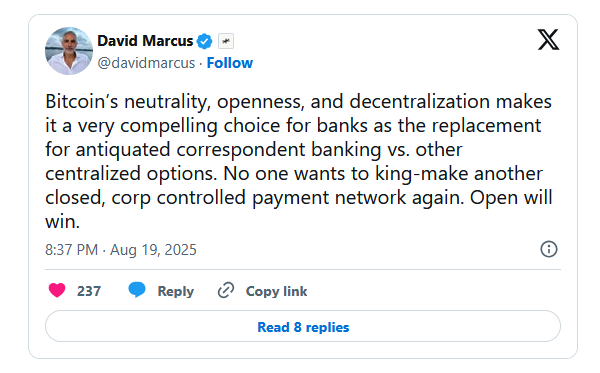Follow David Marcus
Image resolution: width=600 pixels, height=373 pixels.
[x=230, y=63]
